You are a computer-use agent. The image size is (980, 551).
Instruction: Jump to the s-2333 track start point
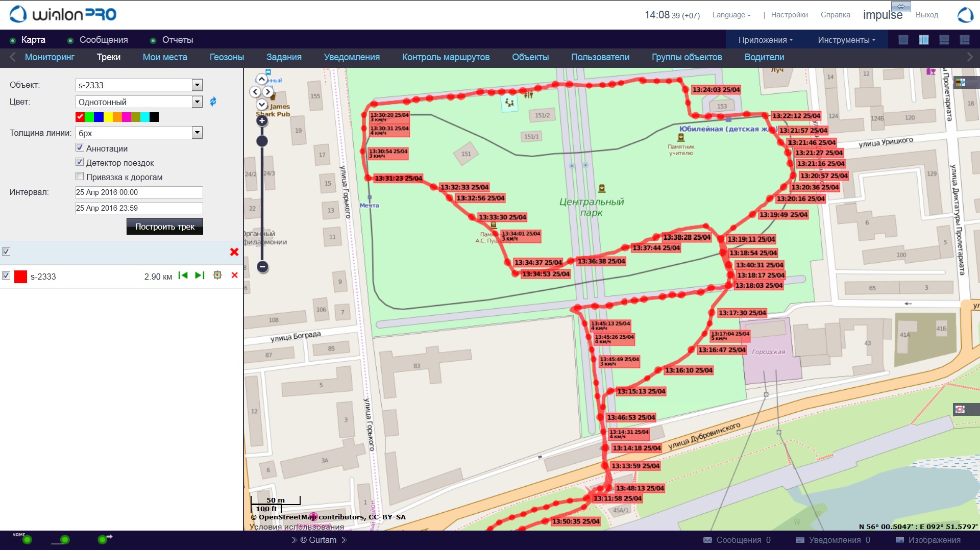point(183,275)
